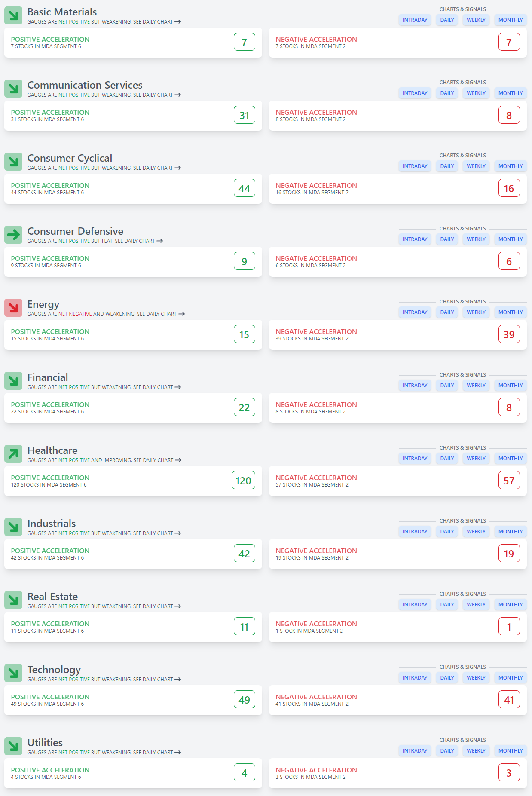This screenshot has height=796, width=532.
Task: Click the Healthcare upward trend arrow icon
Action: pyautogui.click(x=13, y=454)
